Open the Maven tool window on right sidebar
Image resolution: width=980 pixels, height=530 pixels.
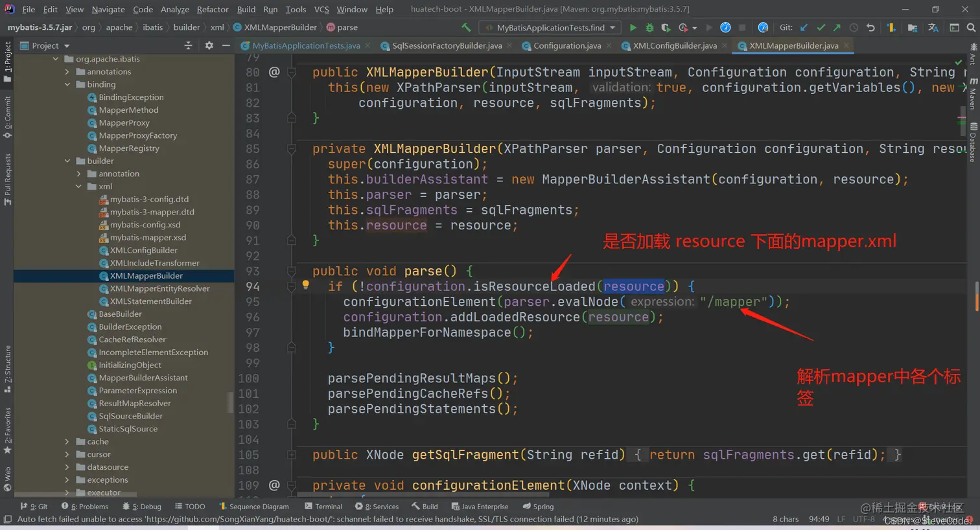point(974,94)
